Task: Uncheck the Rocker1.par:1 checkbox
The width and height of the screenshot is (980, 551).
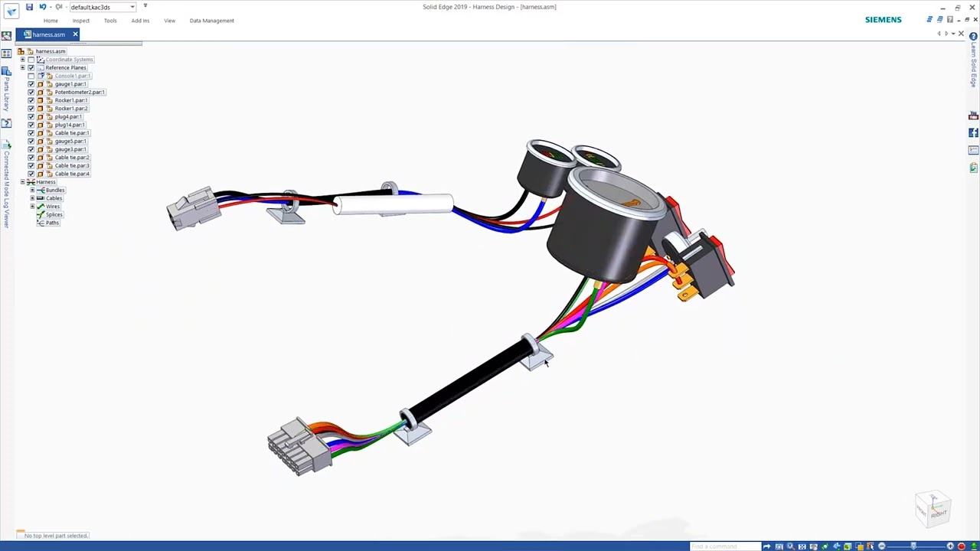Action: (31, 100)
